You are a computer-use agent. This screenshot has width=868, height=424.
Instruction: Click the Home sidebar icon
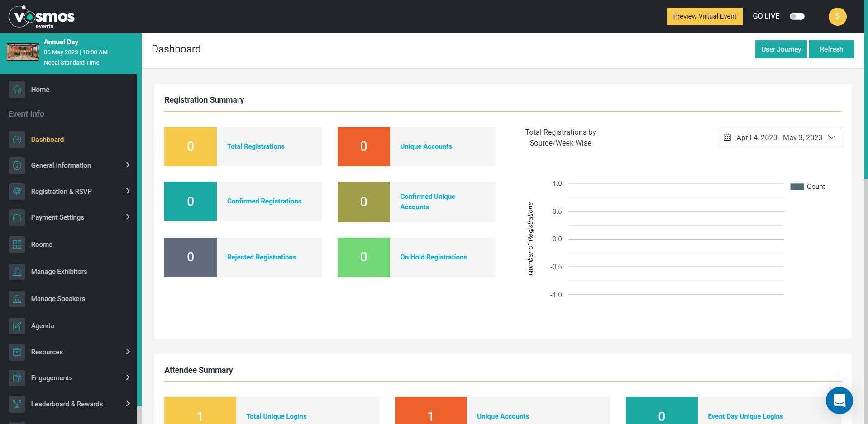(17, 90)
